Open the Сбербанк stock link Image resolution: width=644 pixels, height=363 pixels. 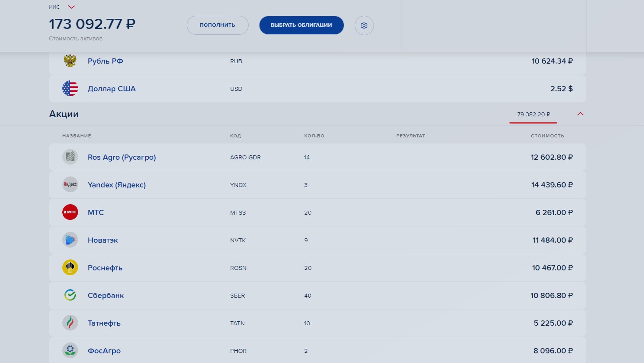(x=106, y=295)
